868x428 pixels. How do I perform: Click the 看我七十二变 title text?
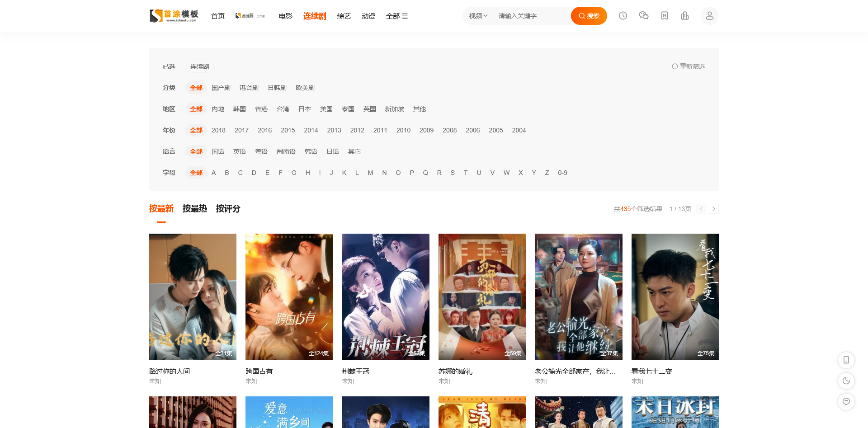652,372
